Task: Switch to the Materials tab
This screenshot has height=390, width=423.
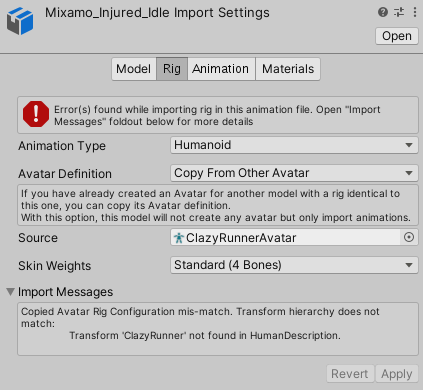Action: [x=288, y=69]
